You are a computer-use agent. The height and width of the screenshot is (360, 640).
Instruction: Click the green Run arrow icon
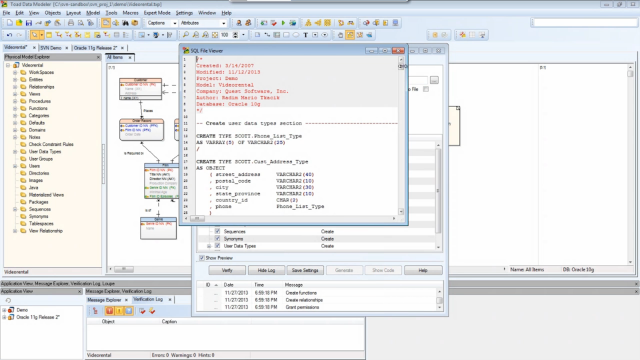point(283,23)
